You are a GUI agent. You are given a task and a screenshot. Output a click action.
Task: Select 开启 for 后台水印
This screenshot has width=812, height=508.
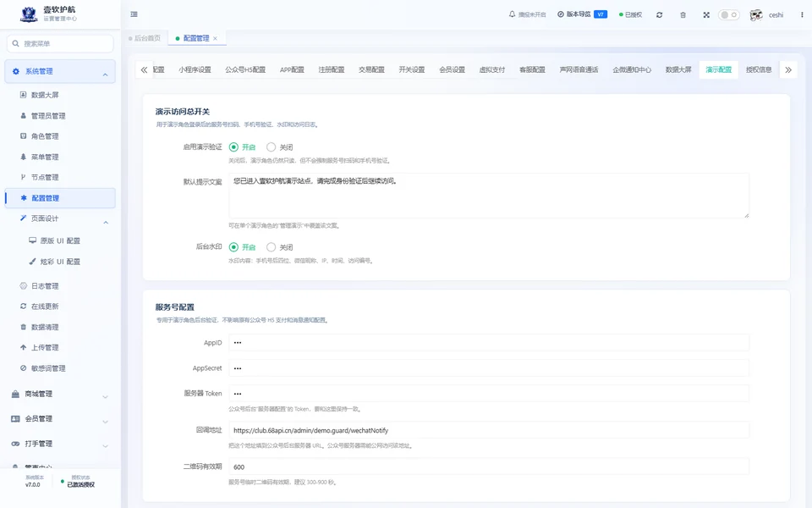[233, 247]
